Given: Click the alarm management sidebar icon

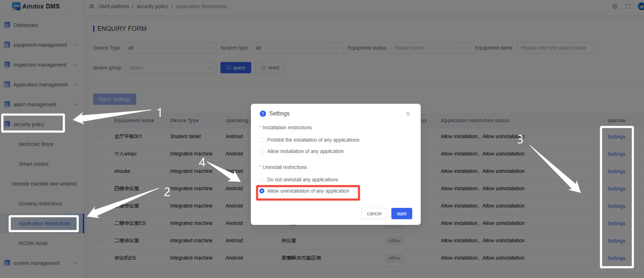Looking at the screenshot, I should [x=7, y=104].
